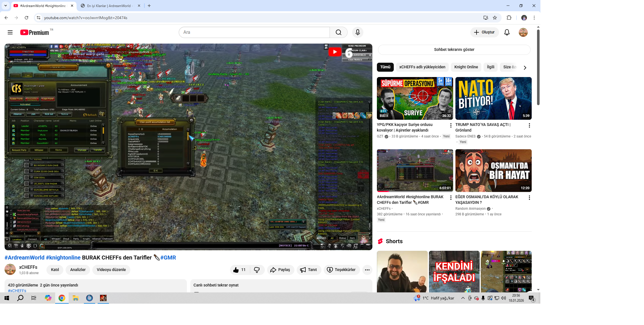Screen dimensions: 644x325
Task: Open 'SÜPÜRME OPERASYONU' video thumbnail
Action: point(415,98)
